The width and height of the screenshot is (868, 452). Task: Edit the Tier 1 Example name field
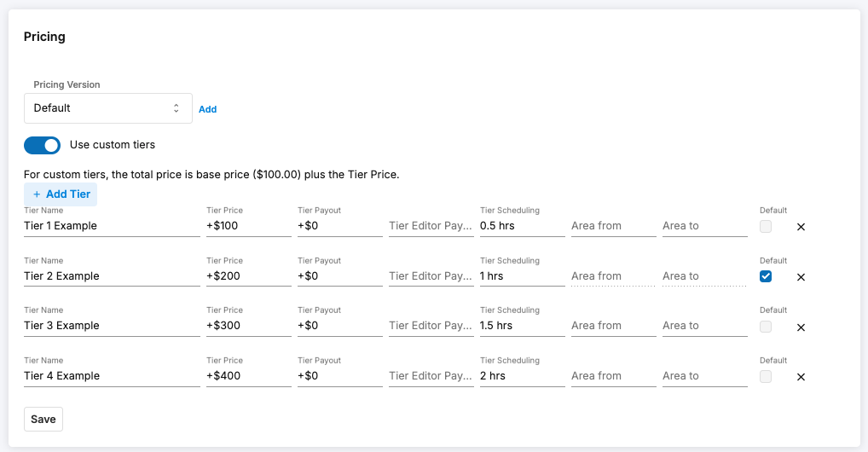[112, 226]
